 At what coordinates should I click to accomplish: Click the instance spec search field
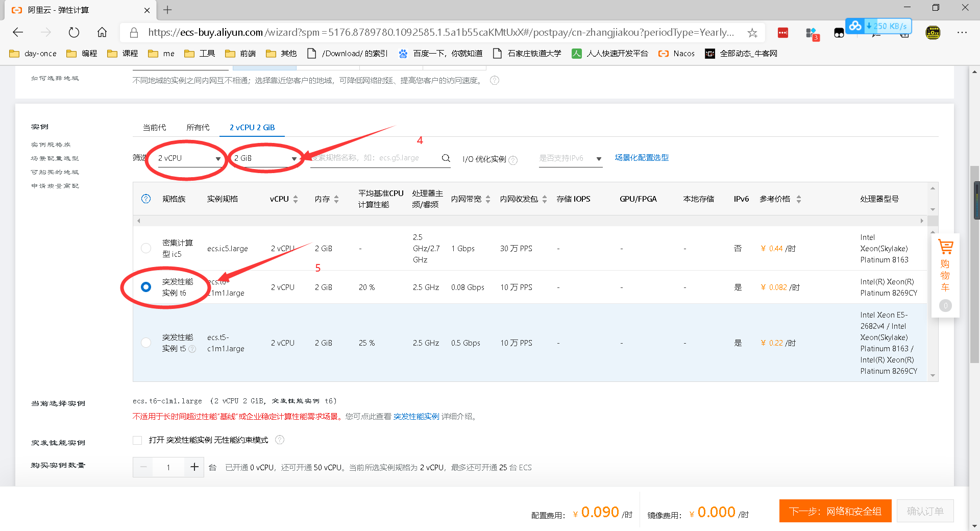click(375, 158)
